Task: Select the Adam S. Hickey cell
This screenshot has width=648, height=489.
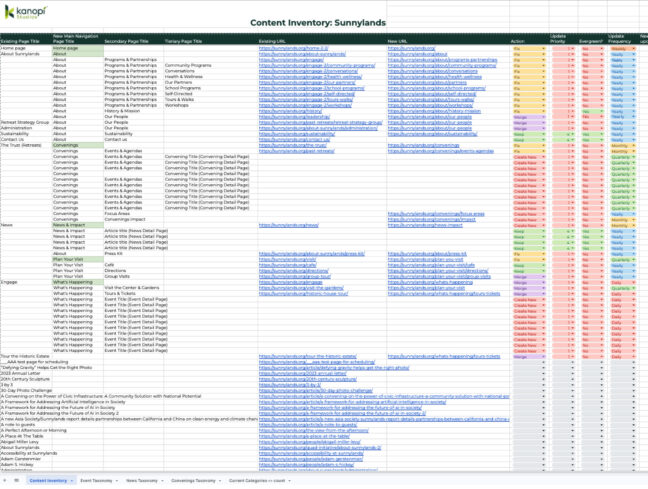Action: (26, 465)
